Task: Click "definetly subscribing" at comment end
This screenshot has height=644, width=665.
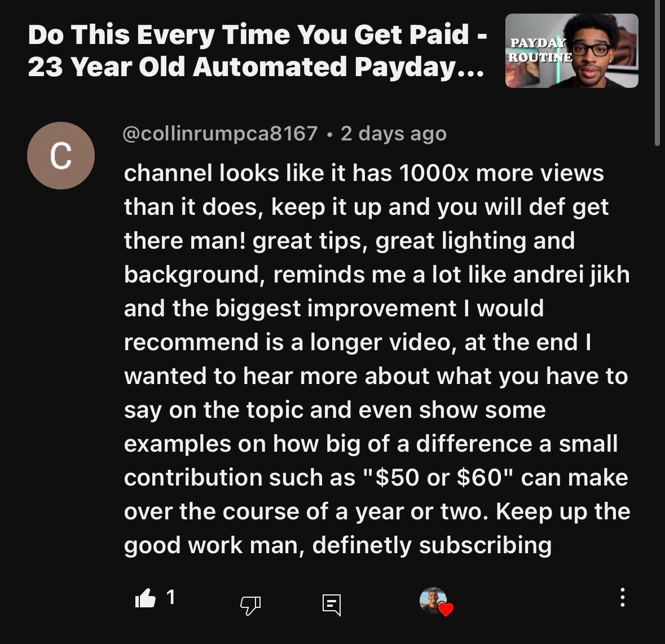Action: pyautogui.click(x=431, y=545)
